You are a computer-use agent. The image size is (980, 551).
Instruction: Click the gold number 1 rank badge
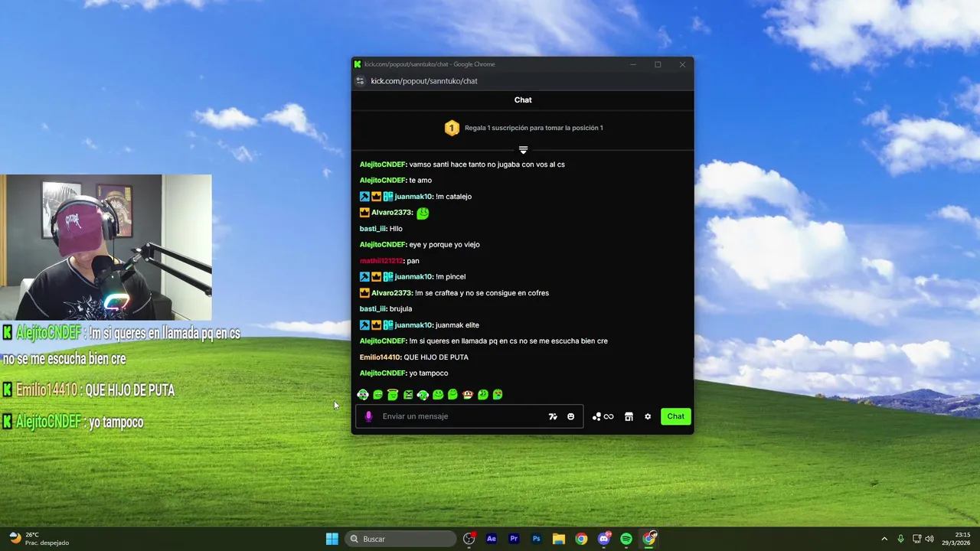point(452,128)
